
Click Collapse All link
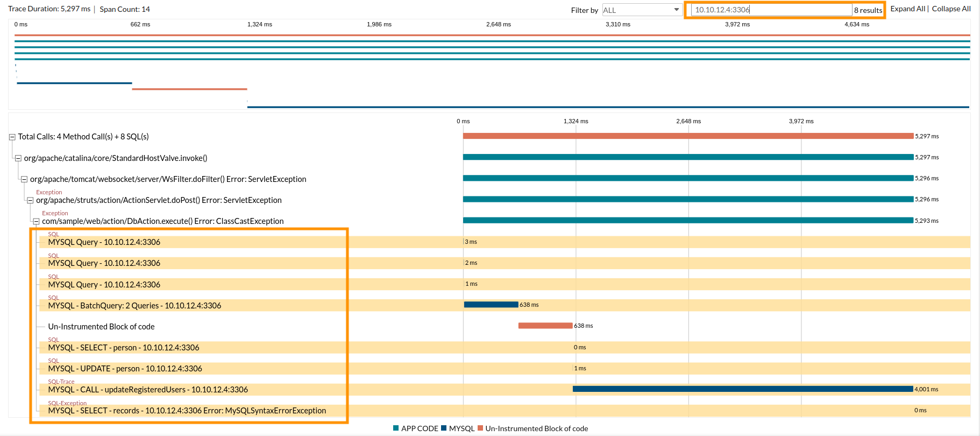click(x=951, y=9)
